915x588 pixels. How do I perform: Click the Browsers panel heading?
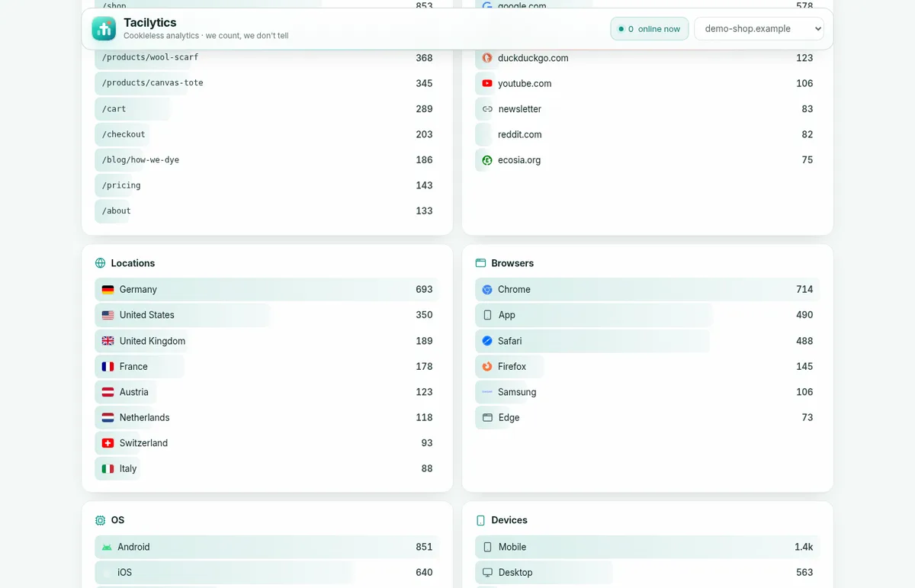[x=512, y=263]
